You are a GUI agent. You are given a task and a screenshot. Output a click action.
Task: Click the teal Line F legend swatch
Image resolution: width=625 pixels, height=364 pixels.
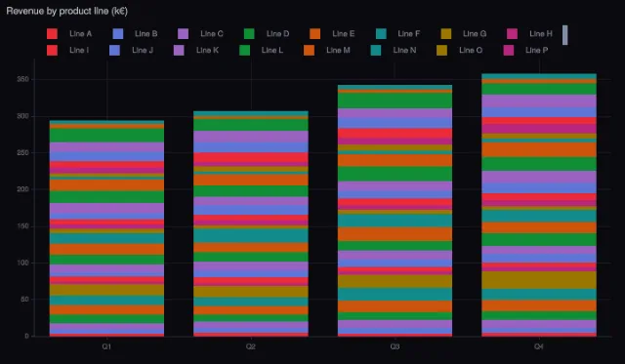point(381,34)
